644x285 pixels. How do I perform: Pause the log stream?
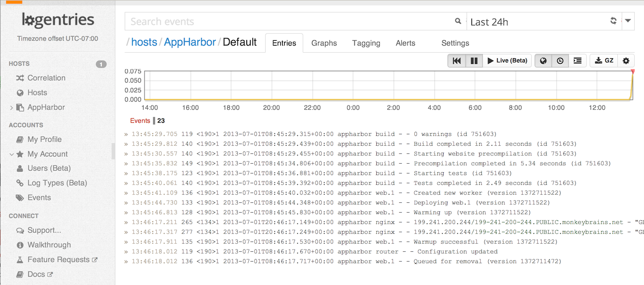click(474, 61)
